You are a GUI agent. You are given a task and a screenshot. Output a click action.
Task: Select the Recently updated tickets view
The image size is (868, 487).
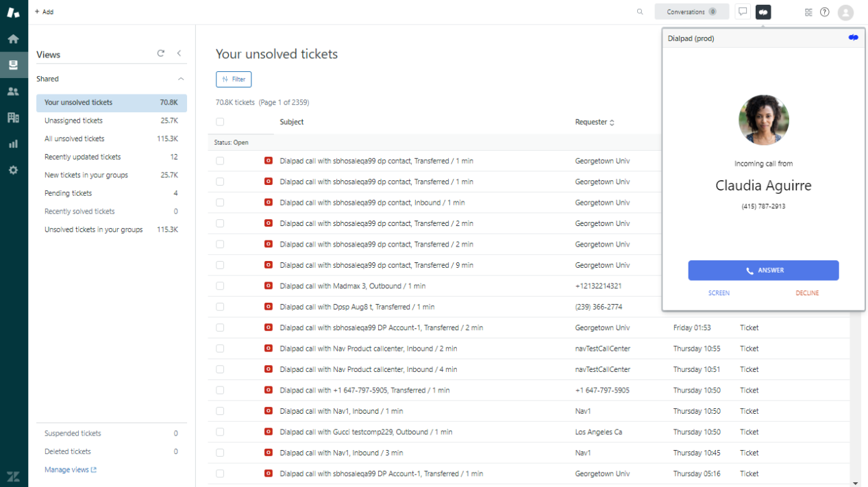tap(112, 157)
